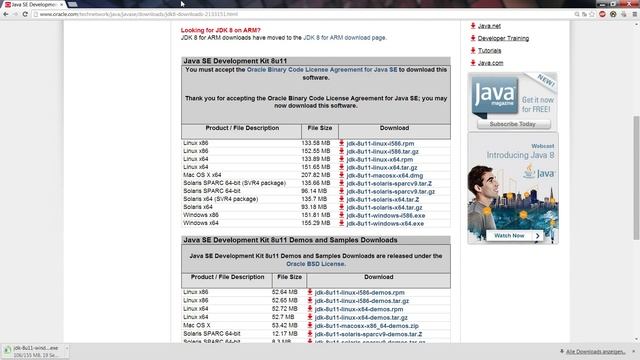Viewport: 640px width, 360px height.
Task: Download jdk-8u11-linux-x64-demos.rpm
Action: (359, 309)
